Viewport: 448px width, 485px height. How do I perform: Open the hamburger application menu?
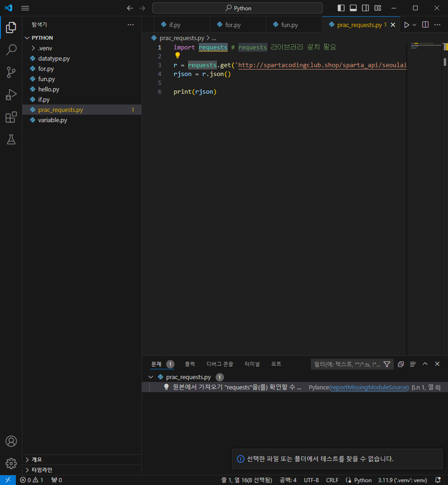pos(25,8)
